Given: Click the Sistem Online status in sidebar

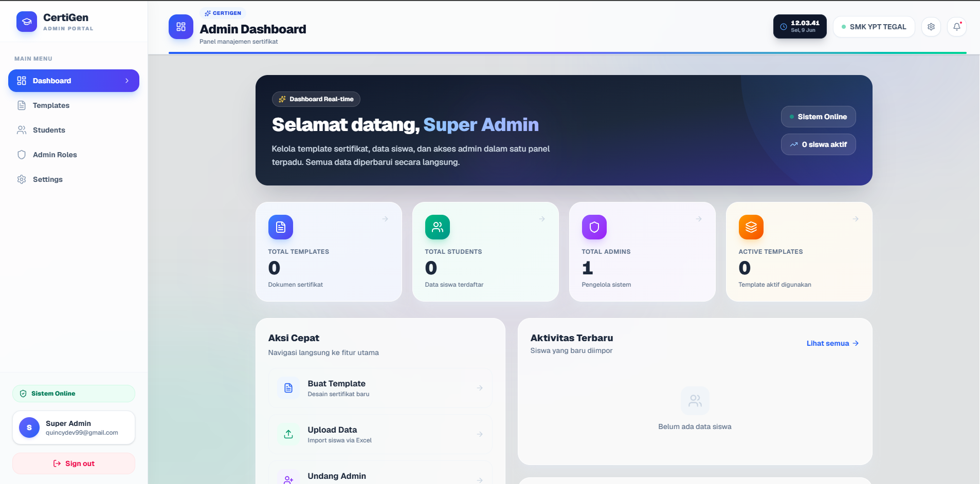Looking at the screenshot, I should click(74, 394).
